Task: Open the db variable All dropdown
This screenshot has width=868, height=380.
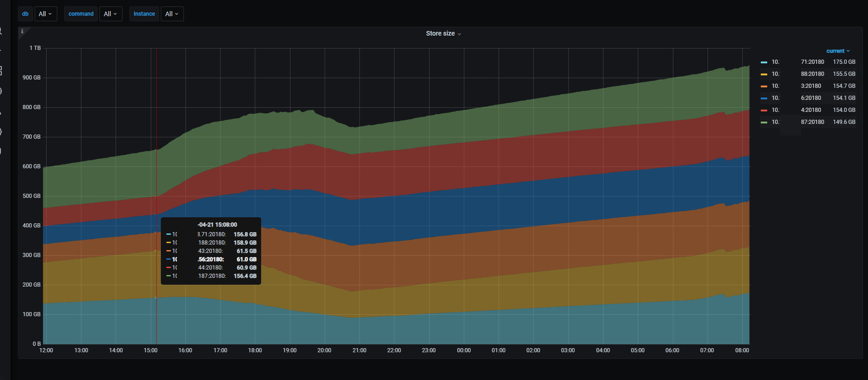Action: pyautogui.click(x=45, y=14)
